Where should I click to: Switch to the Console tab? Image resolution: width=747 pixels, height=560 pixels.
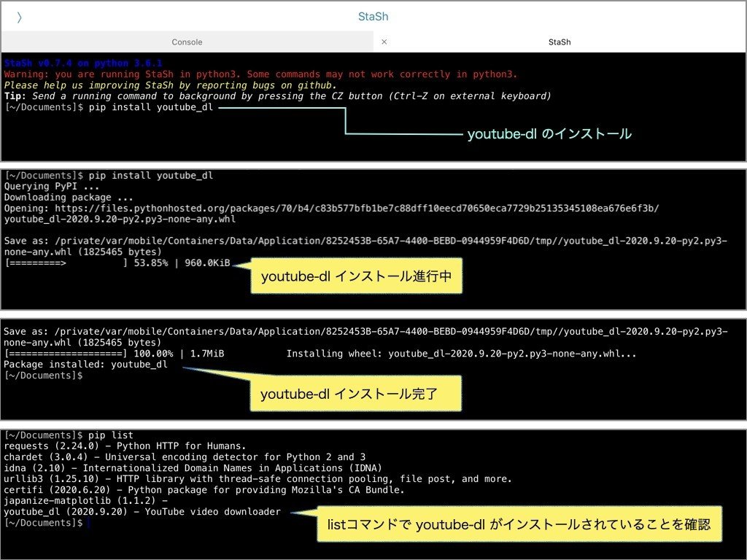pyautogui.click(x=187, y=42)
